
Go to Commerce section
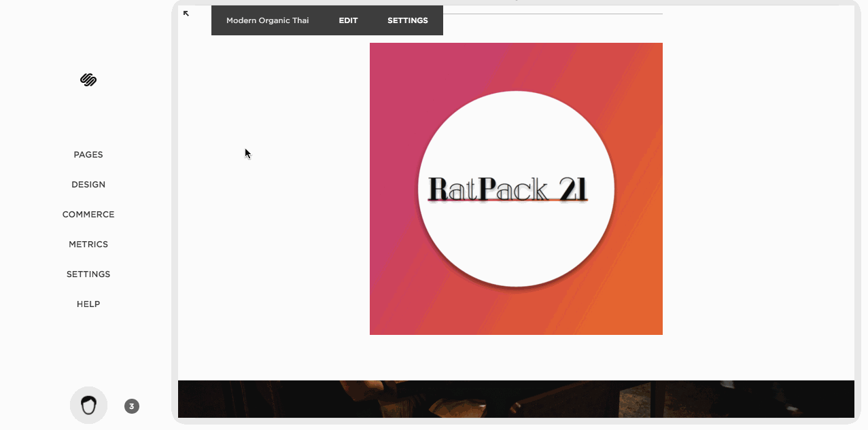tap(88, 215)
